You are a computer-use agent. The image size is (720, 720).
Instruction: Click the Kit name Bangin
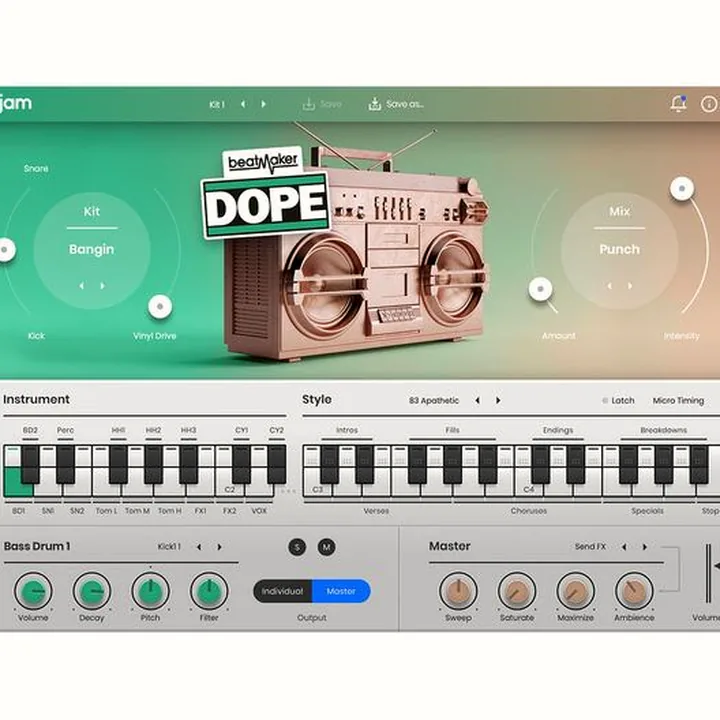point(91,249)
